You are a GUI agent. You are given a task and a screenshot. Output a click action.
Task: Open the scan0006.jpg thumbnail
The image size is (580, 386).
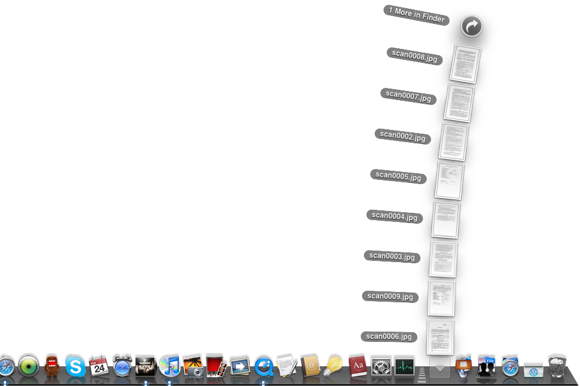(440, 337)
